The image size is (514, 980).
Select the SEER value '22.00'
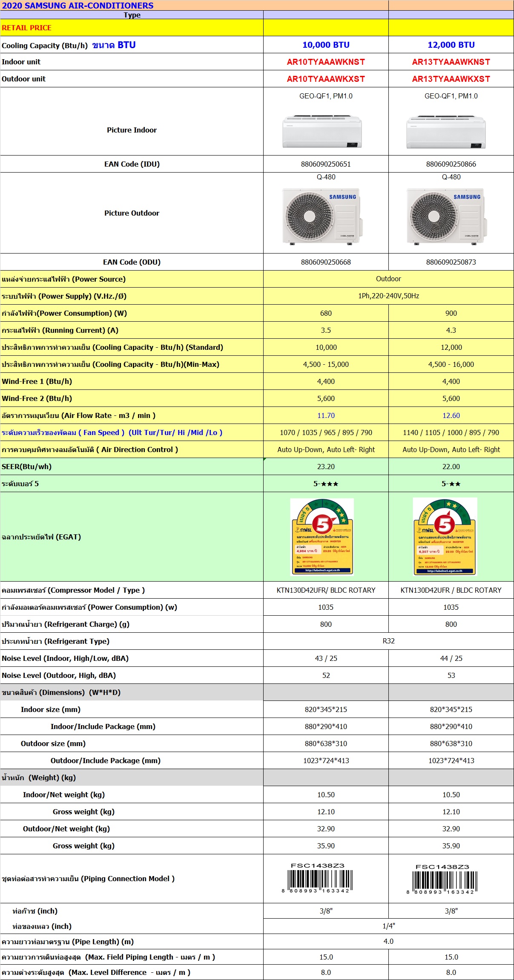451,467
